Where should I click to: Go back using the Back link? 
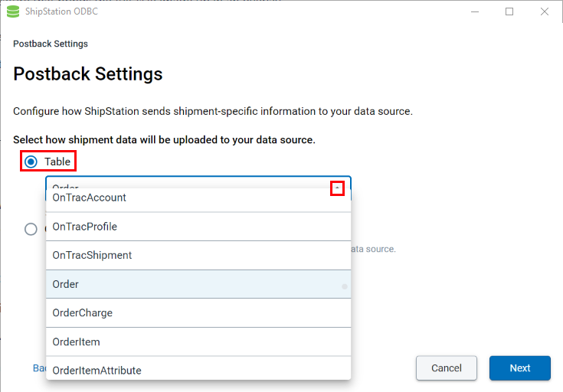[40, 368]
